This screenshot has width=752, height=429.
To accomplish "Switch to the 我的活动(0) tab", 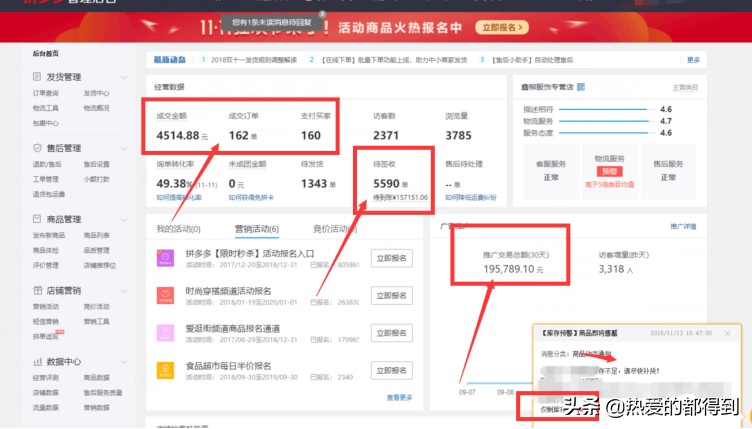I will point(178,229).
